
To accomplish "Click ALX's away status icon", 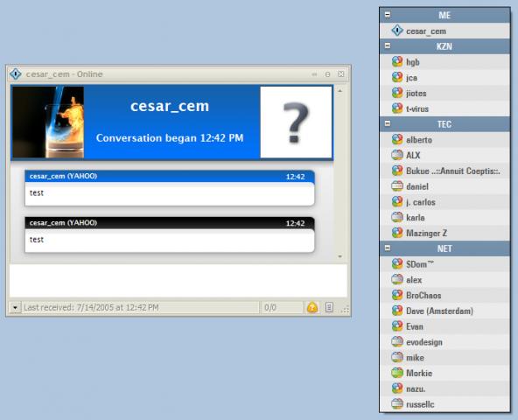I will pyautogui.click(x=396, y=155).
